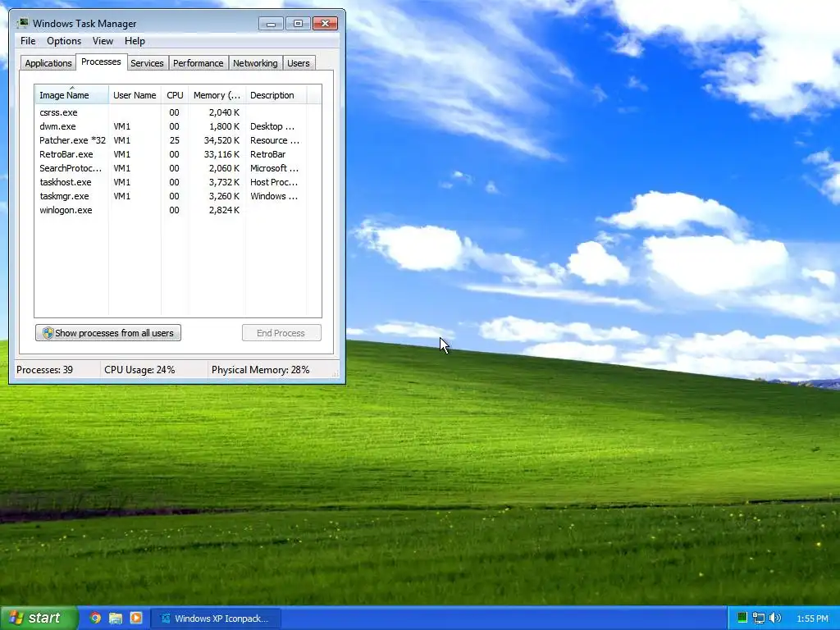This screenshot has width=840, height=630.
Task: Select the csrss.exe process row
Action: click(178, 112)
